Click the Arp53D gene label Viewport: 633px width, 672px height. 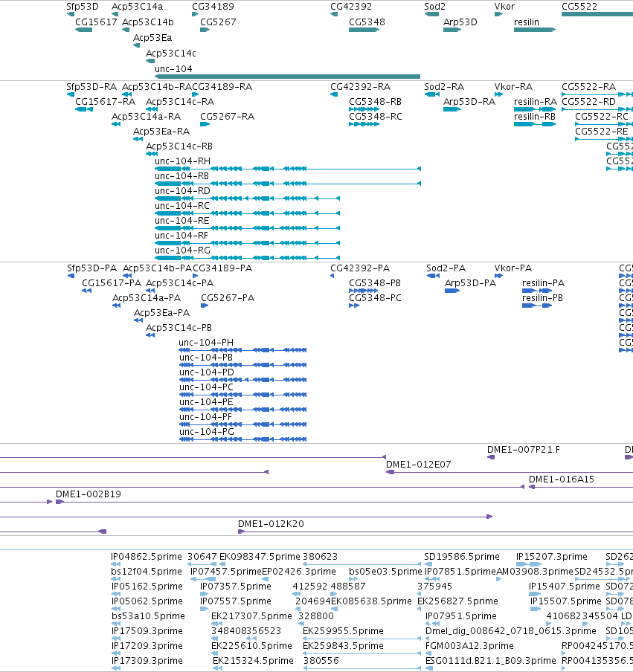(x=460, y=22)
